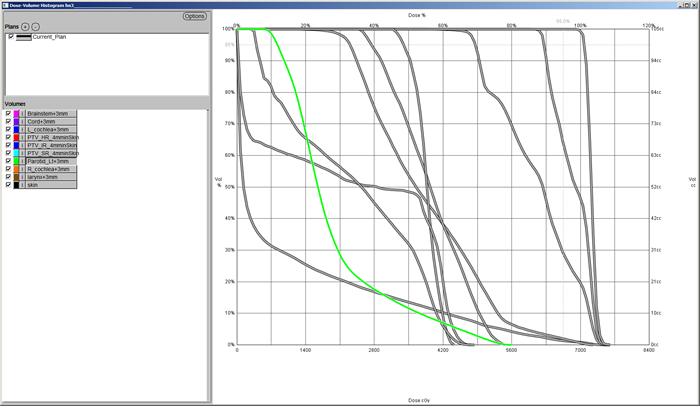
Task: Disable the L_cochlea+3mm checkbox
Action: (x=9, y=130)
